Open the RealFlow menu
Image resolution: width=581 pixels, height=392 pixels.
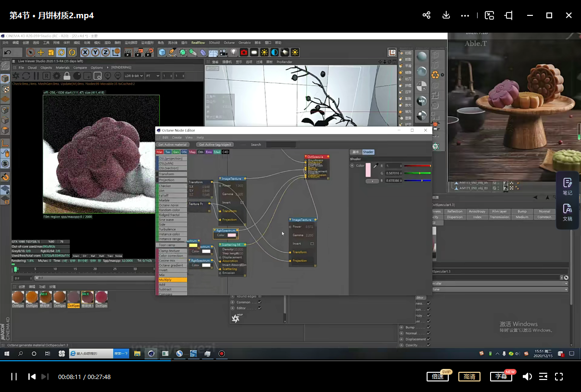point(198,43)
